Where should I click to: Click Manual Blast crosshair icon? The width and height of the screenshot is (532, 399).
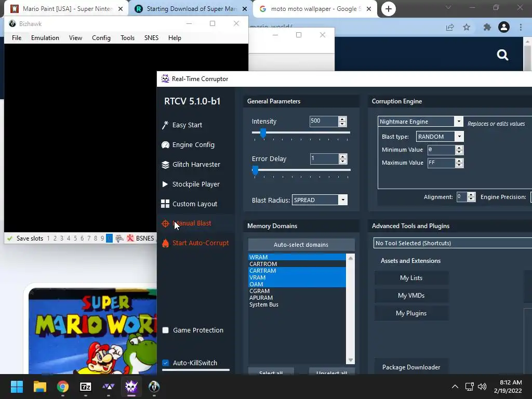click(x=165, y=223)
